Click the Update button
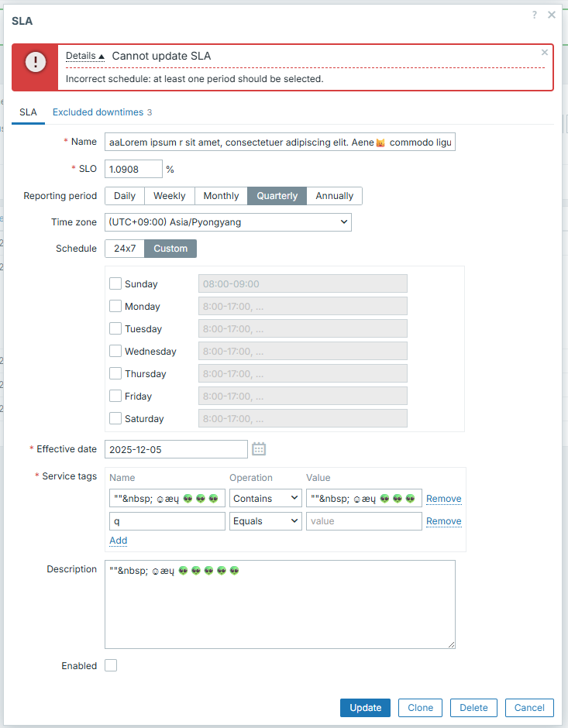568x728 pixels. (x=365, y=708)
